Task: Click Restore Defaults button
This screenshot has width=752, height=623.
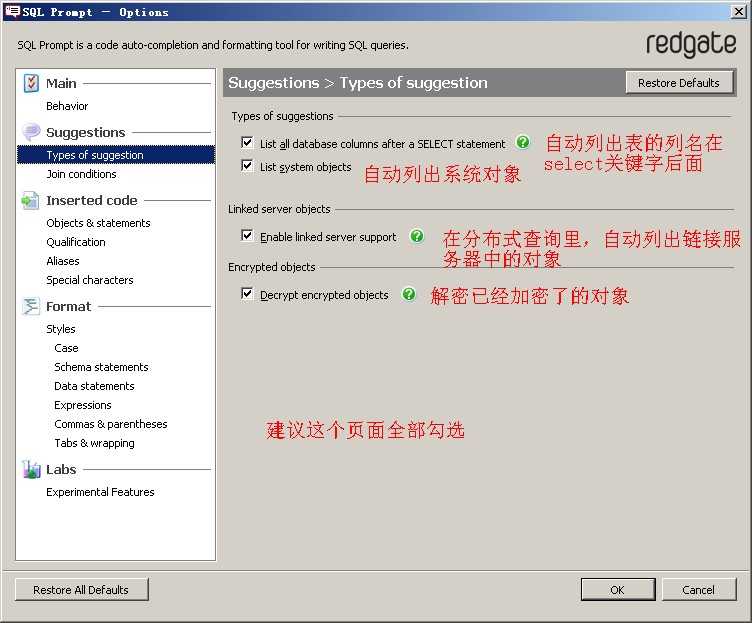Action: click(x=679, y=82)
